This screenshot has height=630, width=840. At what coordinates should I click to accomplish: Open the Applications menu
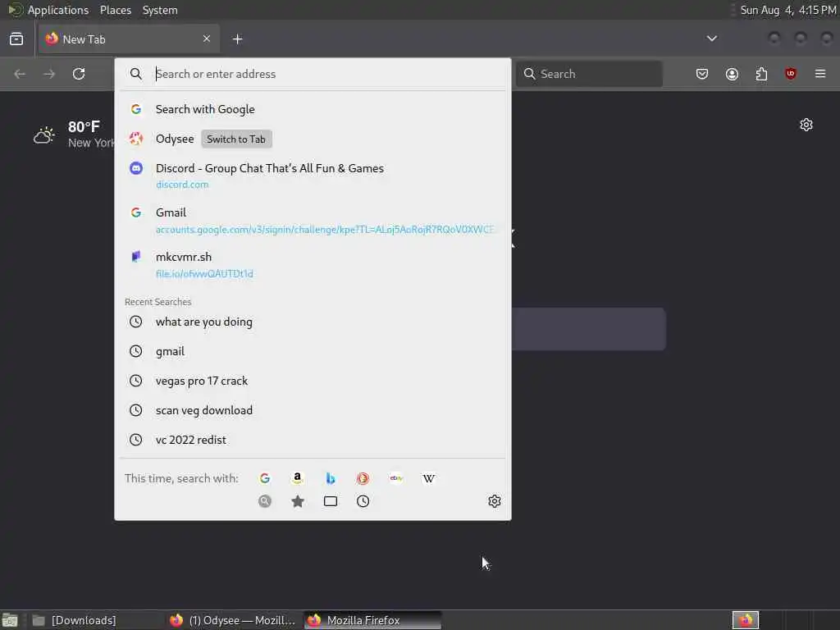[58, 10]
